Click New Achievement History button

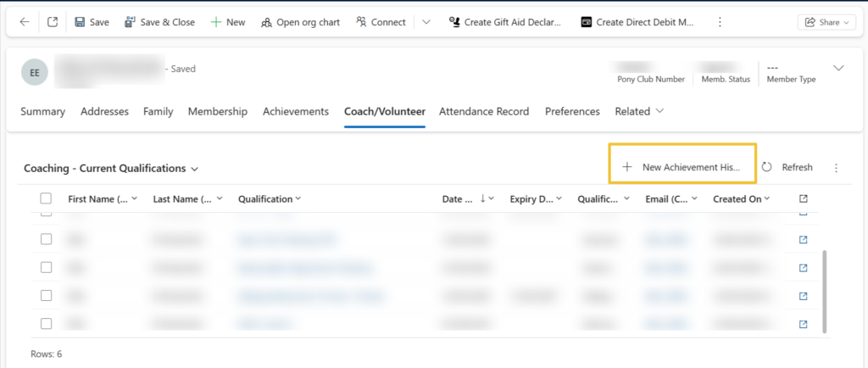coord(682,167)
